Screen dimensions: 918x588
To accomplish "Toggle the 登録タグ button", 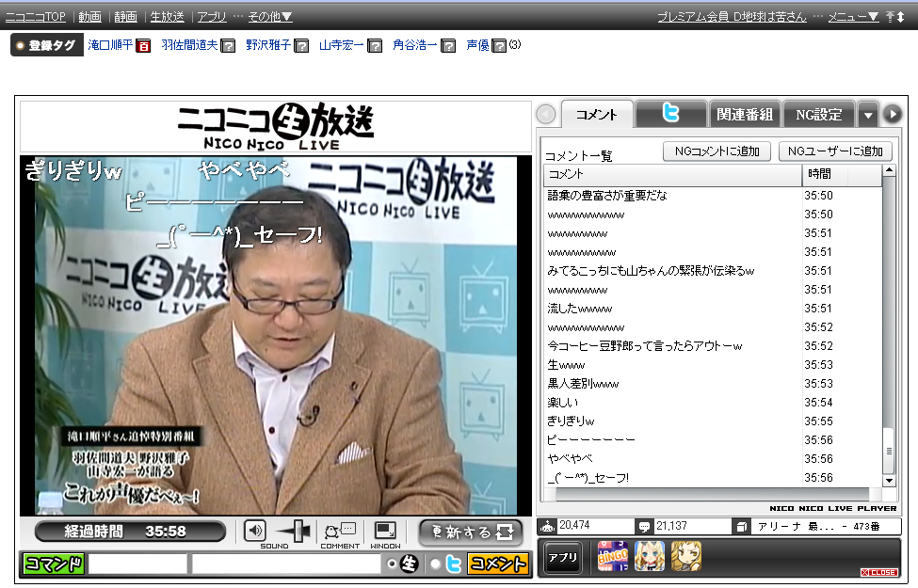I will 46,45.
